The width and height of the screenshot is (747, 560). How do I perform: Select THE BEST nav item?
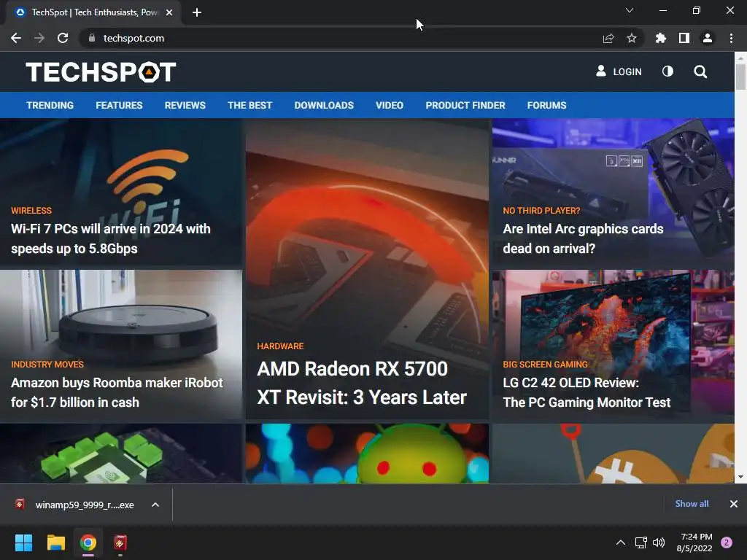[x=249, y=105]
